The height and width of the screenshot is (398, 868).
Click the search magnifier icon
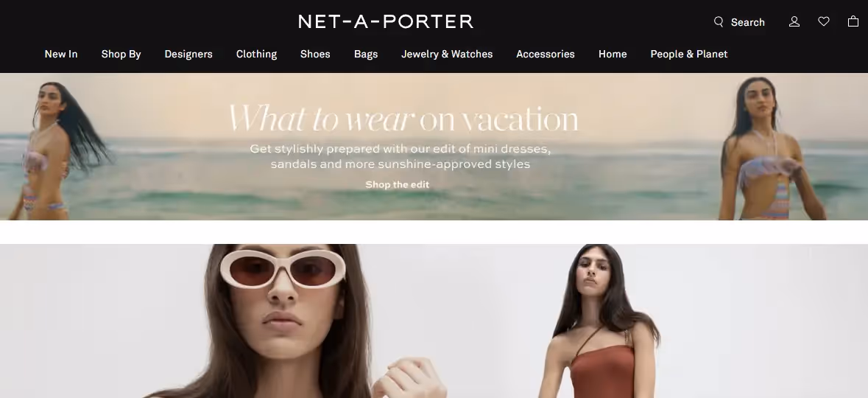[x=719, y=21]
